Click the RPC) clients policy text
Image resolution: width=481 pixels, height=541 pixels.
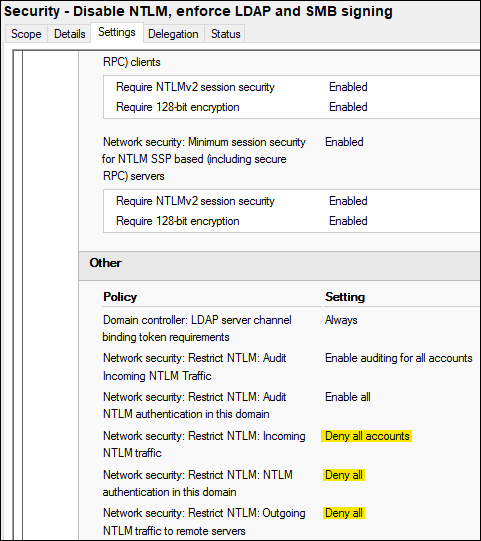pyautogui.click(x=132, y=62)
